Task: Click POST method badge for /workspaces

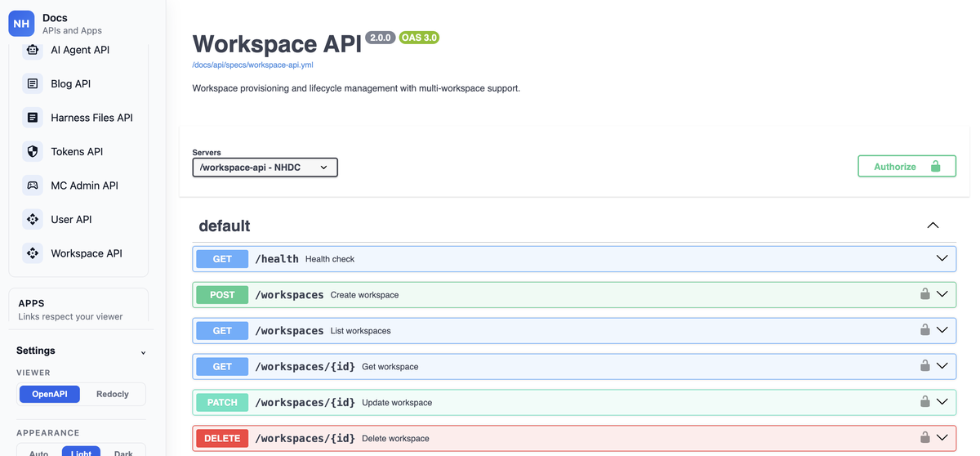Action: coord(222,295)
